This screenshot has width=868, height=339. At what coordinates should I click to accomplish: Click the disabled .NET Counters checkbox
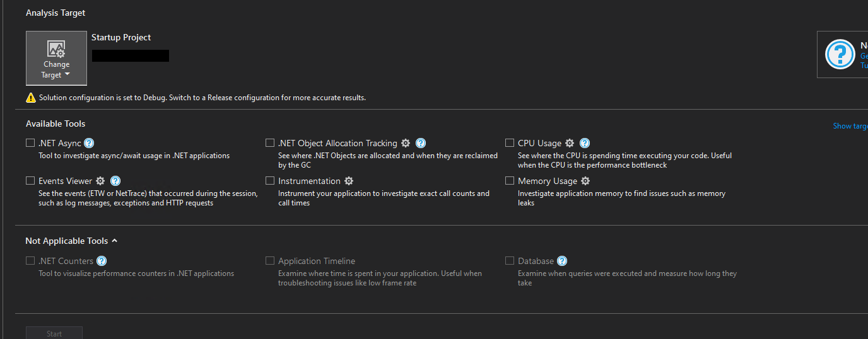[x=30, y=261]
